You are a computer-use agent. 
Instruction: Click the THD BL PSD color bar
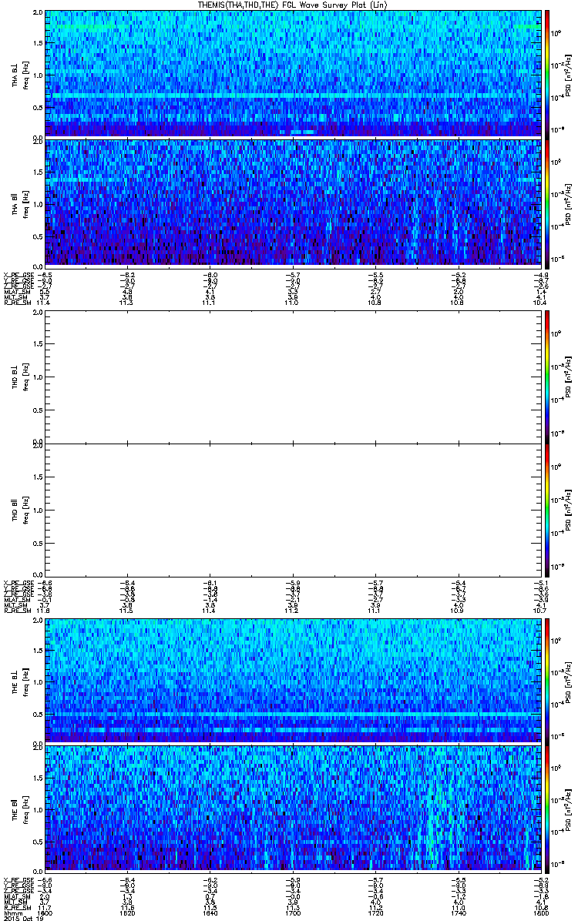click(x=547, y=377)
